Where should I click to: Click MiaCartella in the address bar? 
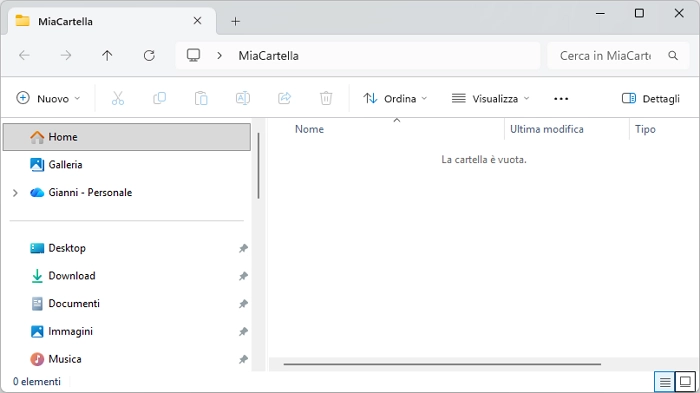(268, 56)
